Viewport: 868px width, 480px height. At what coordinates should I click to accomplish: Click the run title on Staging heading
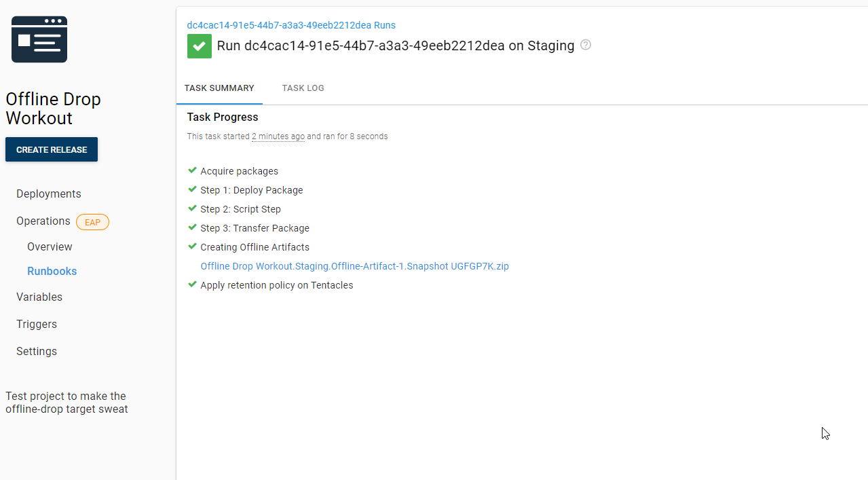pos(396,45)
